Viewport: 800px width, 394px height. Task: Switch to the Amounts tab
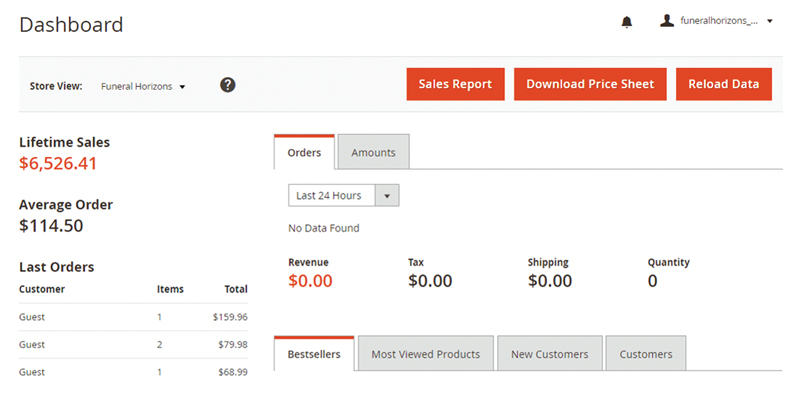(x=373, y=152)
